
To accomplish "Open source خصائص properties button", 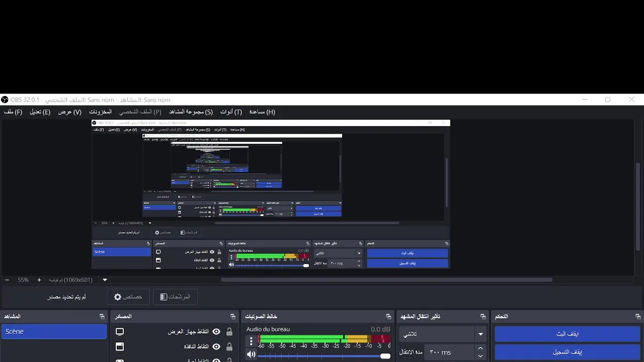I will [128, 297].
